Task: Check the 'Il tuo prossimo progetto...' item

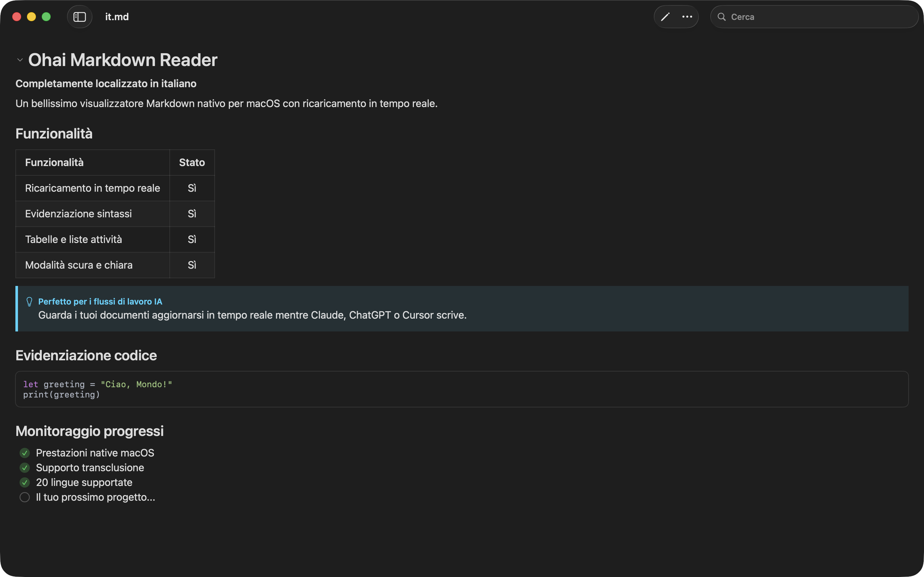Action: (25, 497)
